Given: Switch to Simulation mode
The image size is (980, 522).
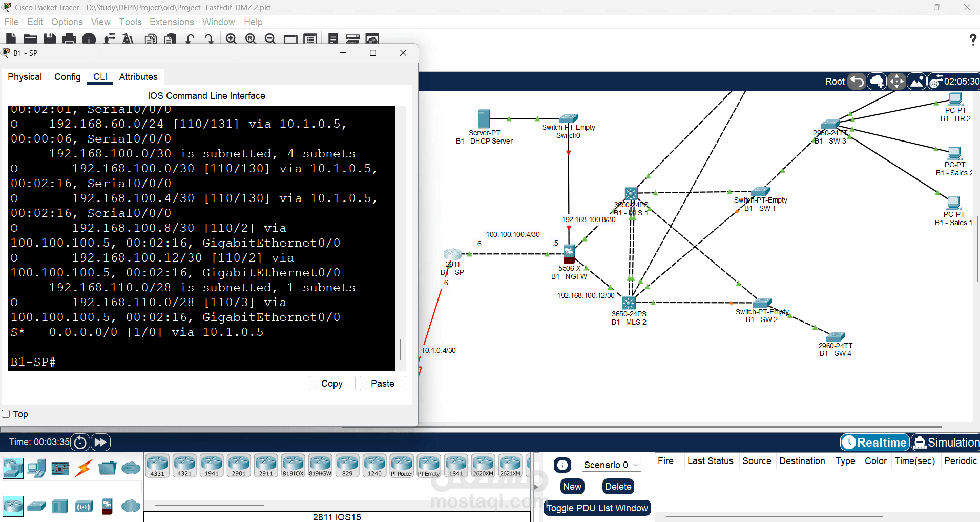Looking at the screenshot, I should coord(946,442).
